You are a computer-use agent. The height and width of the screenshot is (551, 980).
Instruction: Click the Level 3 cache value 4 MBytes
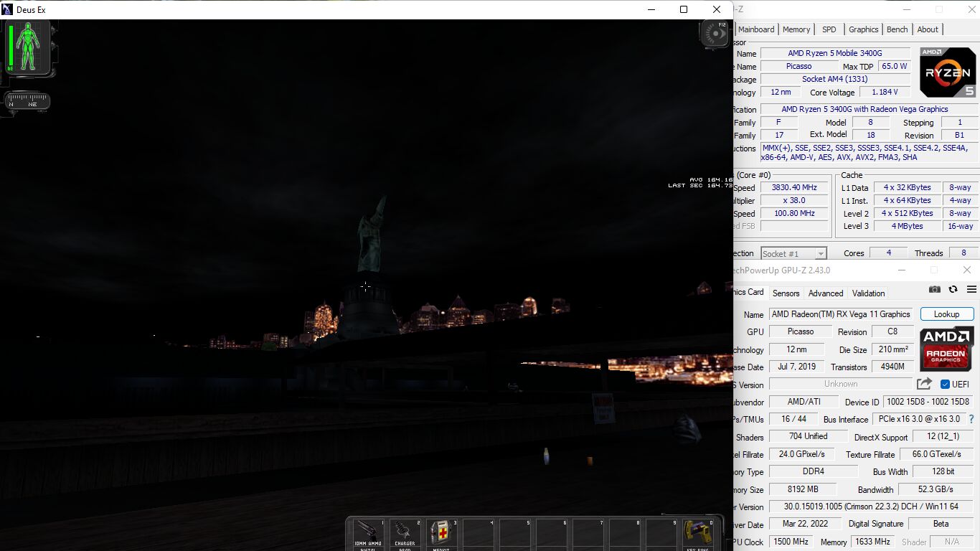907,226
